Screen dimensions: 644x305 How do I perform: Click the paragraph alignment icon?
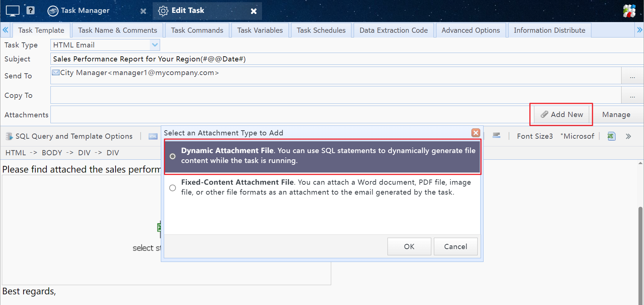coord(496,136)
